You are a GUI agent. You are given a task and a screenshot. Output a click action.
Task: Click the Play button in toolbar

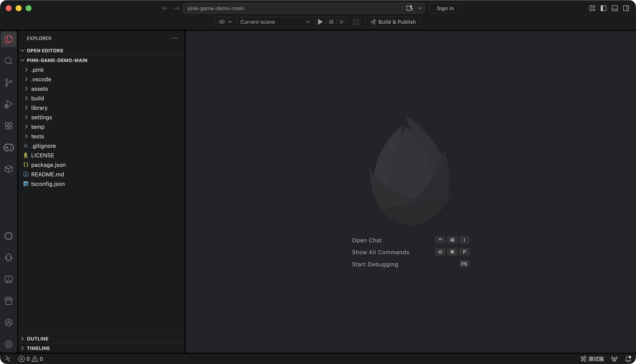pyautogui.click(x=320, y=22)
